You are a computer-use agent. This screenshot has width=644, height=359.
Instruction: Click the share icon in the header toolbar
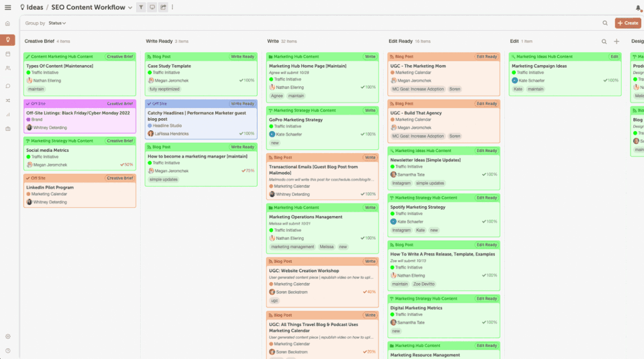[x=164, y=7]
